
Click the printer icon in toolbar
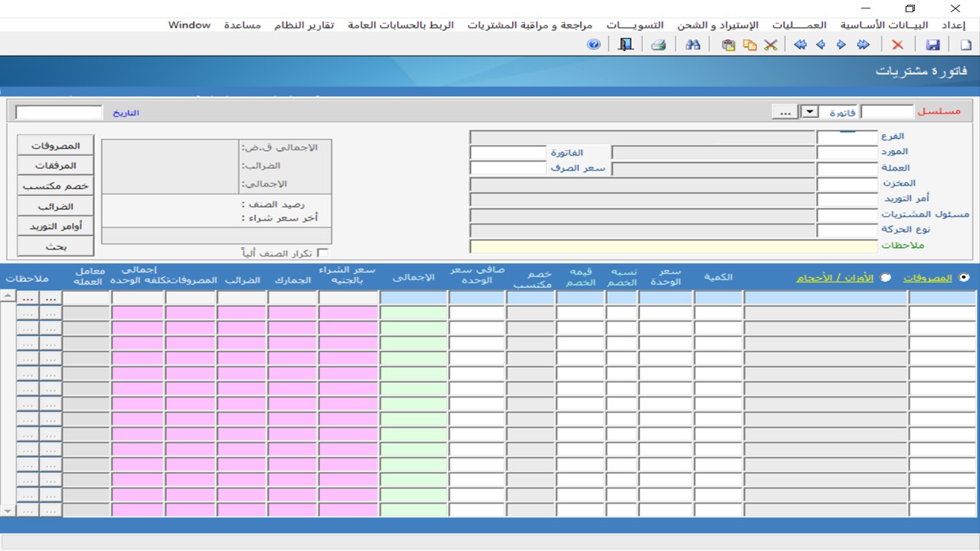point(658,45)
